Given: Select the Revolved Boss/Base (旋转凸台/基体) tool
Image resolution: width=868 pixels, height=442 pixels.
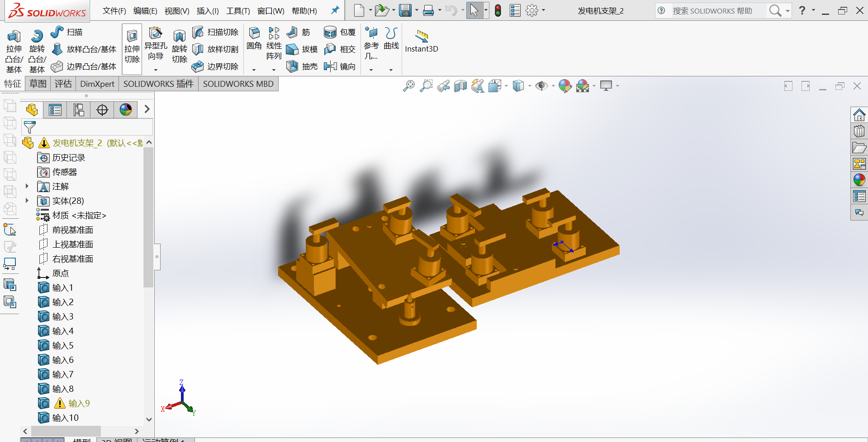Looking at the screenshot, I should point(37,51).
